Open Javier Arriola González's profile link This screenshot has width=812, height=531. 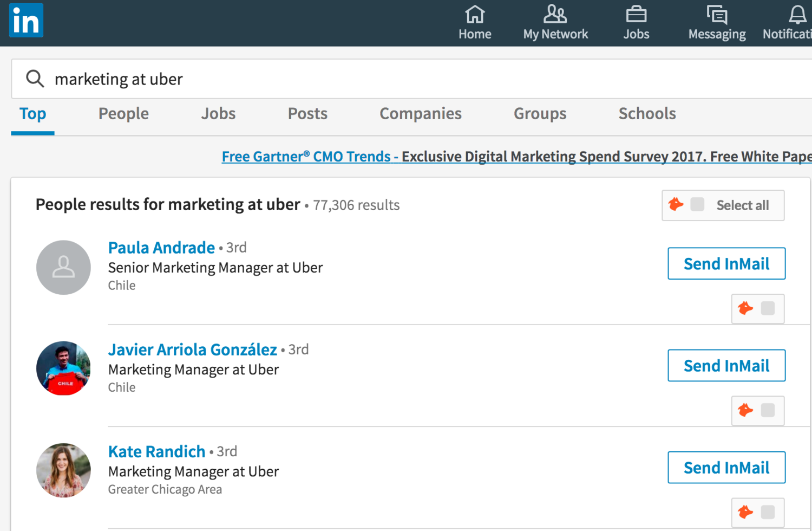tap(193, 349)
